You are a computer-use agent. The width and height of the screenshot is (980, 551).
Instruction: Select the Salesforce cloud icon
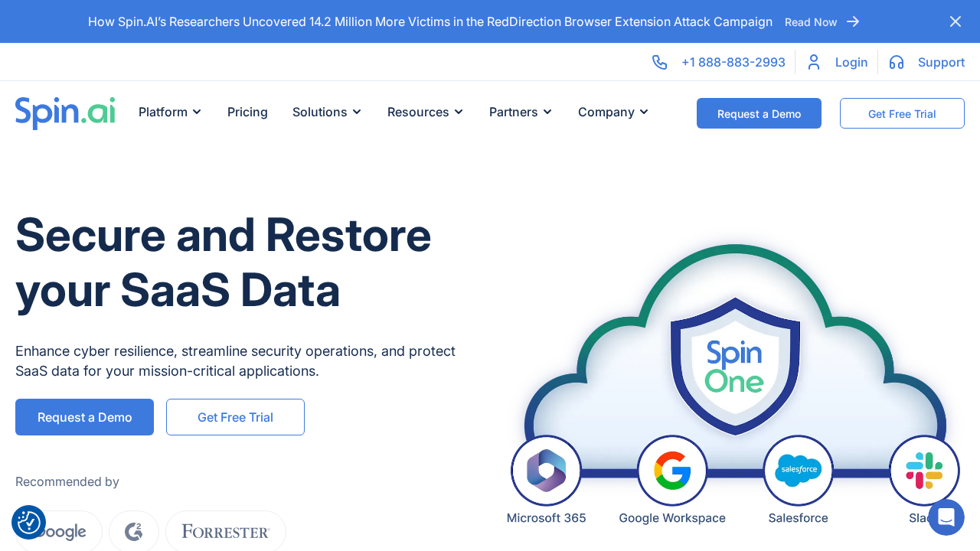(798, 470)
